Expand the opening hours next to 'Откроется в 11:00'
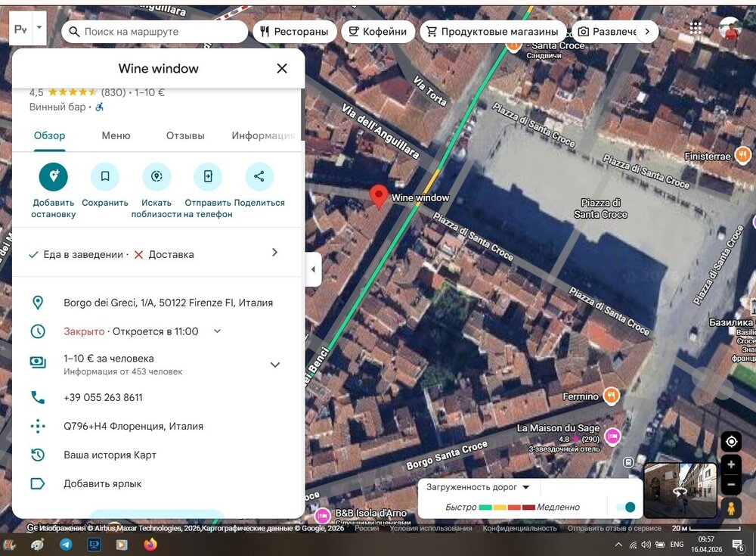Viewport: 756px width, 556px height. (x=217, y=331)
